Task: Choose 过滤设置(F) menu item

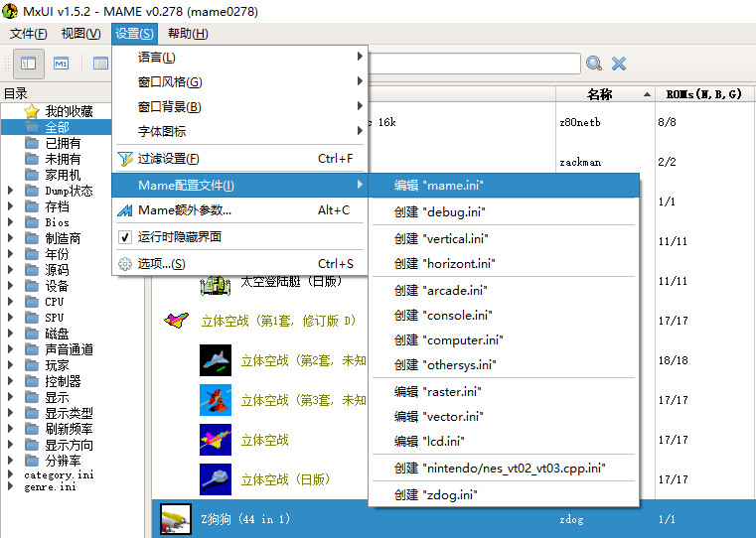Action: pyautogui.click(x=240, y=159)
